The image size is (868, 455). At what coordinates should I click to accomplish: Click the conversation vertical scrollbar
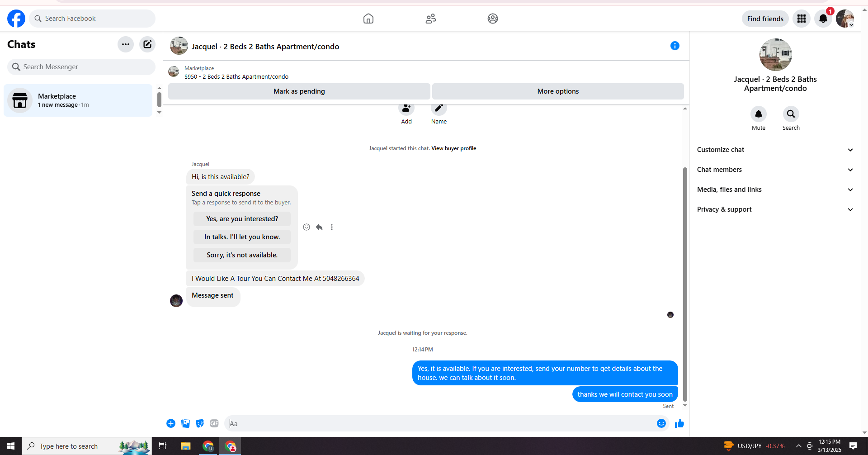[x=685, y=284]
